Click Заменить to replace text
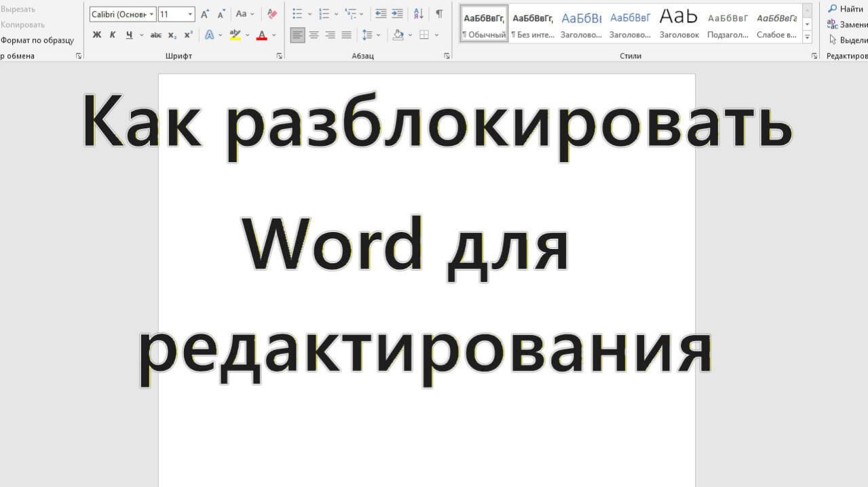The image size is (868, 487). pyautogui.click(x=847, y=24)
